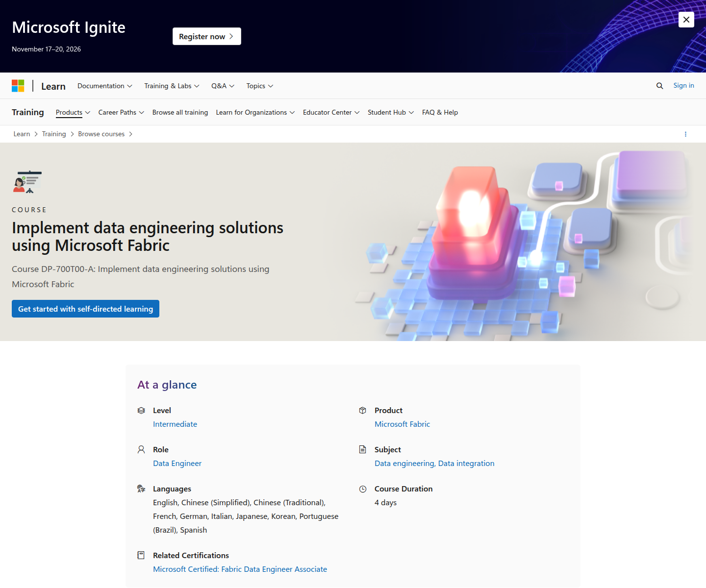Open the Microsoft Fabric product link
Screen dimensions: 706x588
tap(402, 424)
